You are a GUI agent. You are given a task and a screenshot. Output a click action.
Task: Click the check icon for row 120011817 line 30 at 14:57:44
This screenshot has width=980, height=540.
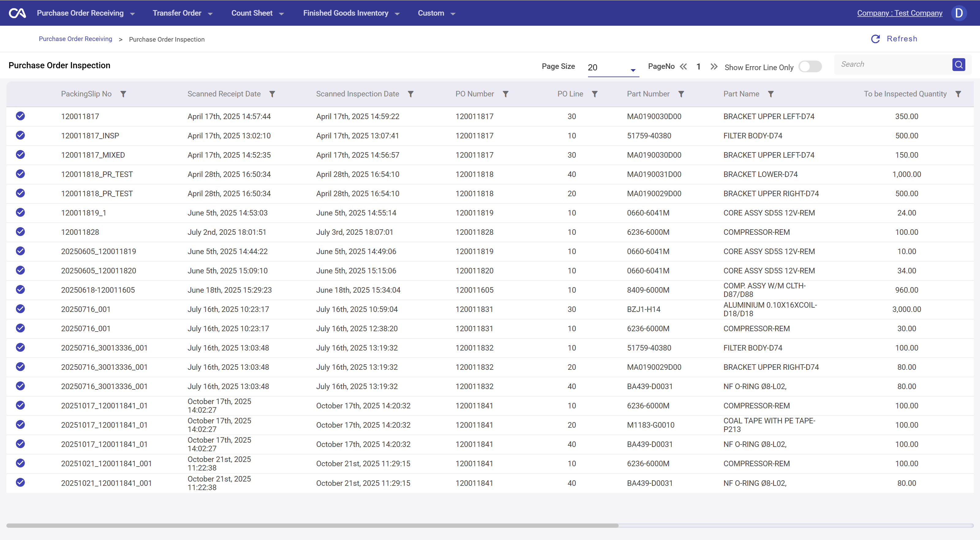coord(21,116)
